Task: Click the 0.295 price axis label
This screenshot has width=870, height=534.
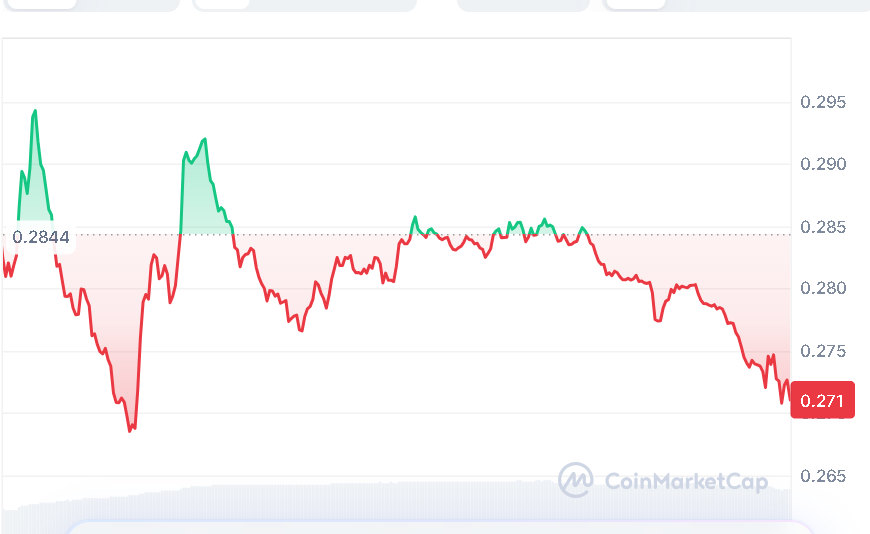Action: pos(823,102)
